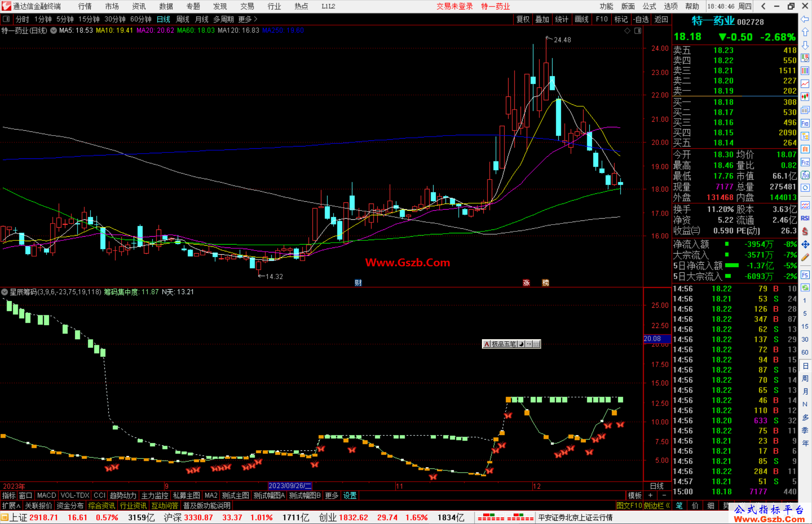Image resolution: width=812 pixels, height=524 pixels.
Task: Open the 行情 menu
Action: click(x=85, y=6)
